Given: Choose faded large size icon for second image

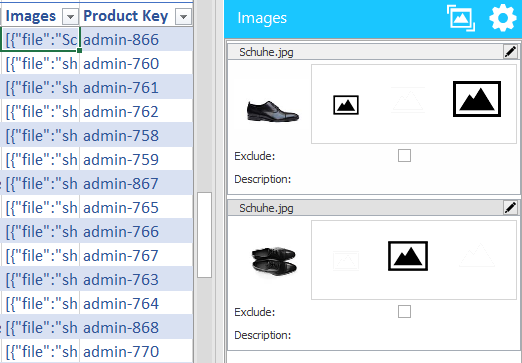Looking at the screenshot, I should coord(477,256).
